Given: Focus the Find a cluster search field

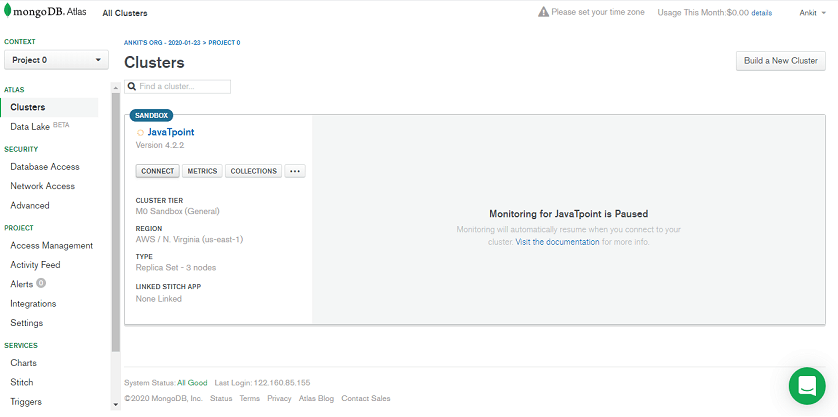Looking at the screenshot, I should [x=177, y=87].
